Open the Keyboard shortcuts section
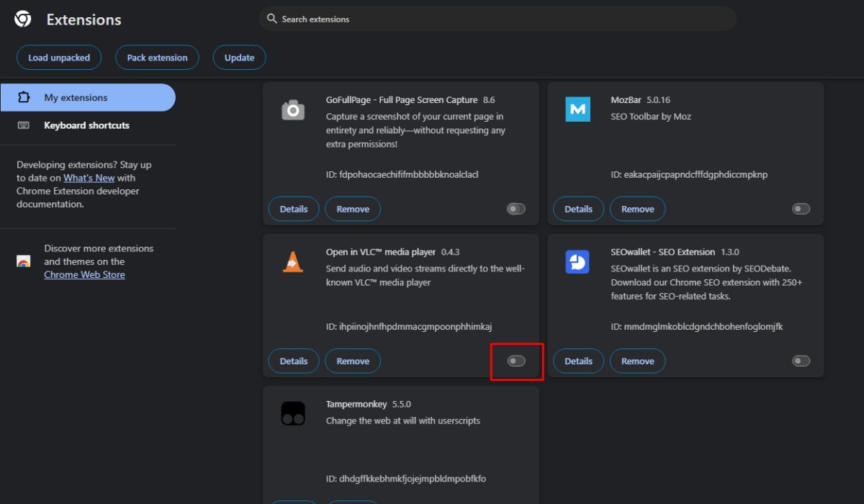864x504 pixels. coord(88,125)
